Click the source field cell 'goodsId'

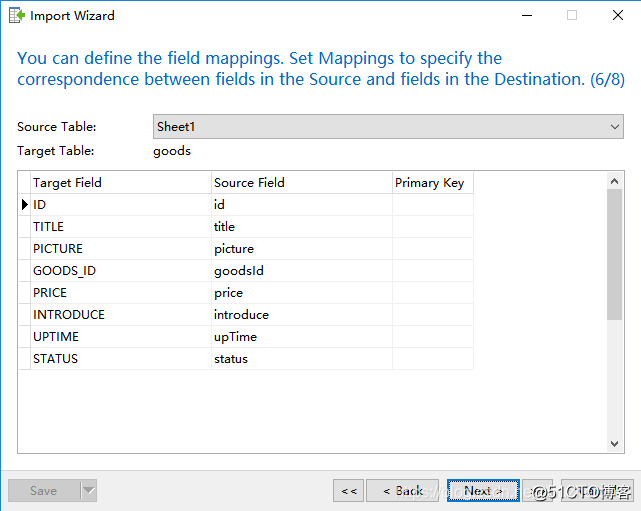[302, 271]
